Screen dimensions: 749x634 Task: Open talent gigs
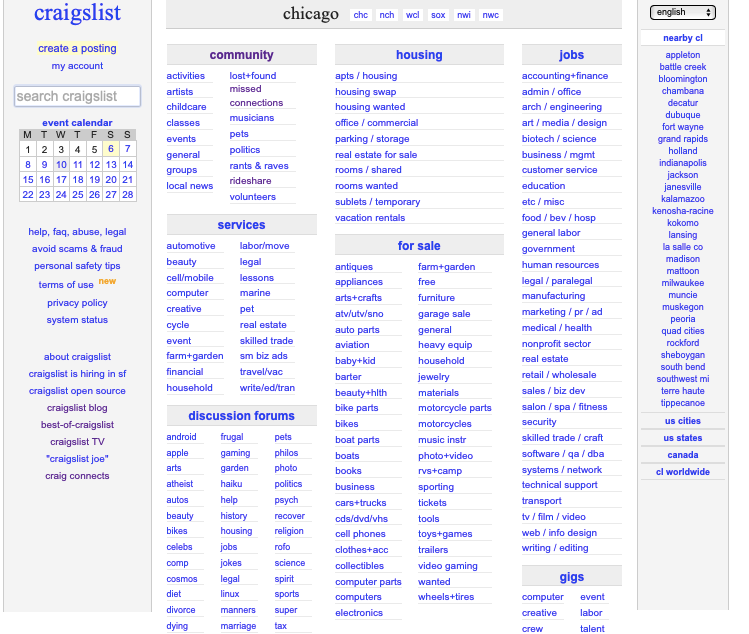coord(592,629)
